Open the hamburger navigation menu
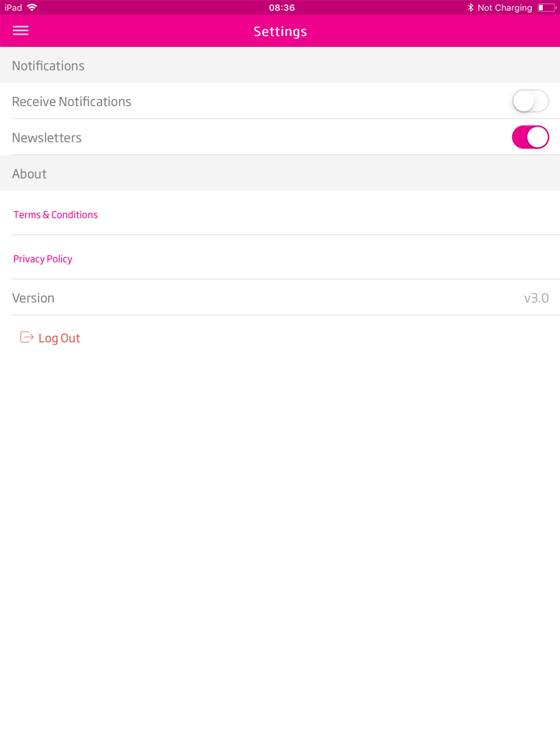 (x=21, y=31)
